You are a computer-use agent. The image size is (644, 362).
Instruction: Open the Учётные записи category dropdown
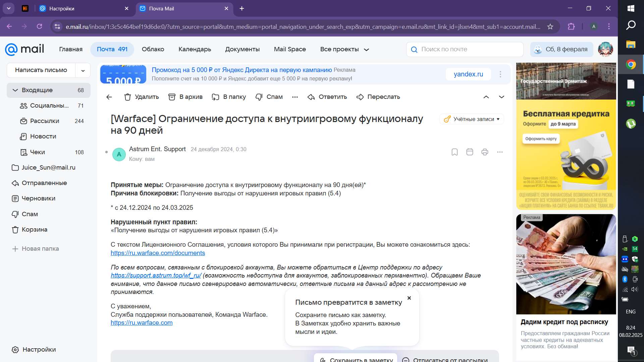472,119
